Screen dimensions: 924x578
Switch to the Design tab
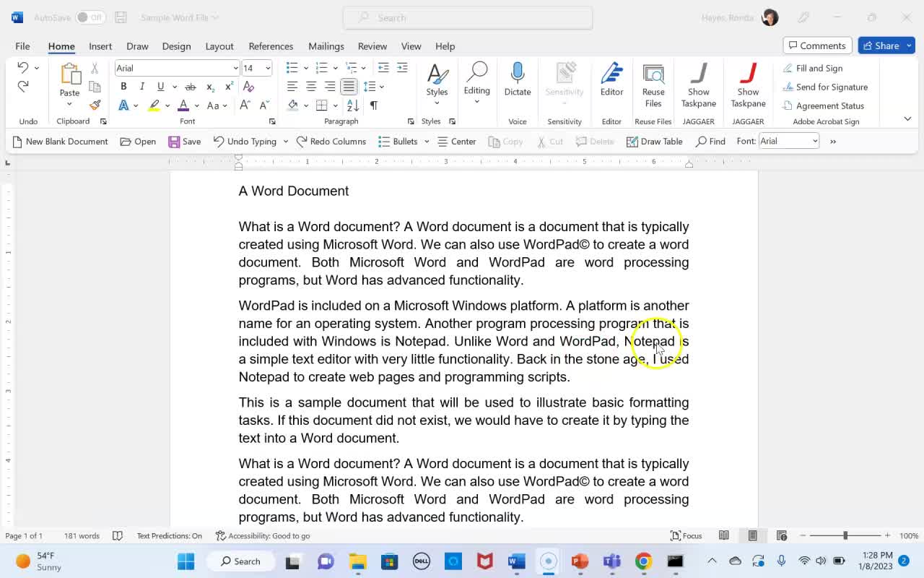click(176, 46)
